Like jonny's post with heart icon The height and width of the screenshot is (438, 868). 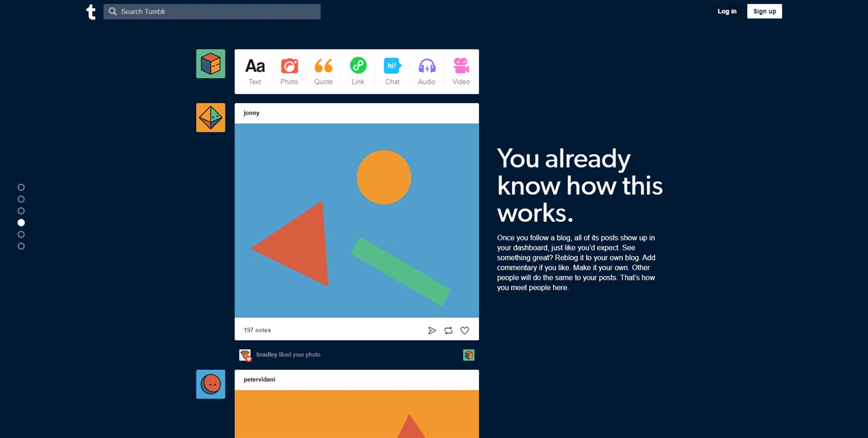[465, 331]
